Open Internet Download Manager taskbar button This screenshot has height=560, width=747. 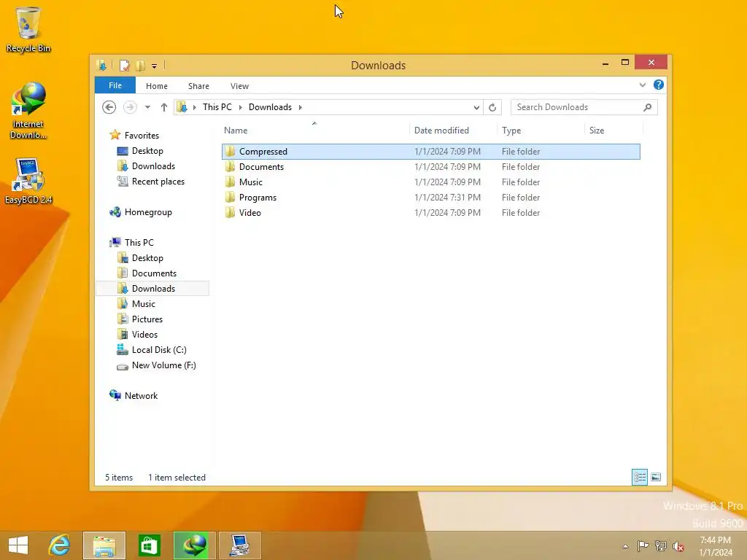tap(195, 545)
